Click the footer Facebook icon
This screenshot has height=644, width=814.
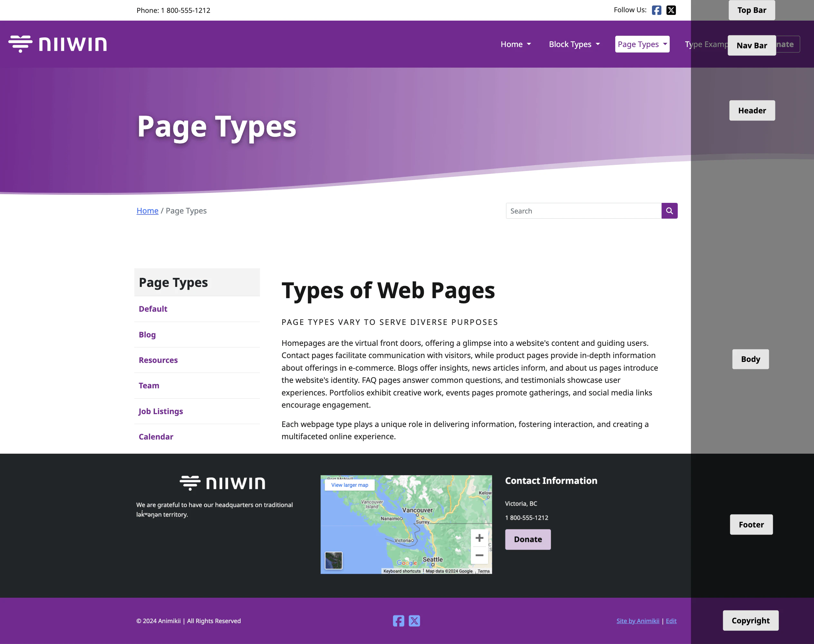tap(398, 620)
